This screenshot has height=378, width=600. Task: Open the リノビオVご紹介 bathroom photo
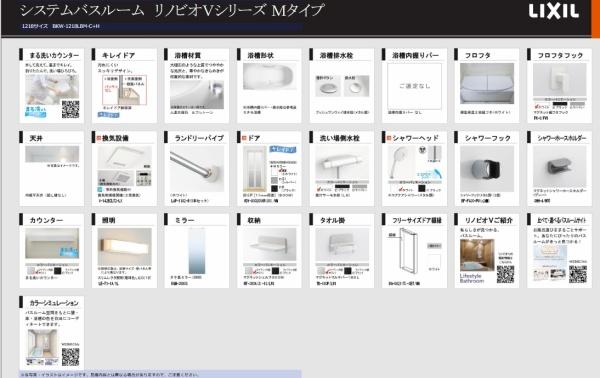[477, 255]
